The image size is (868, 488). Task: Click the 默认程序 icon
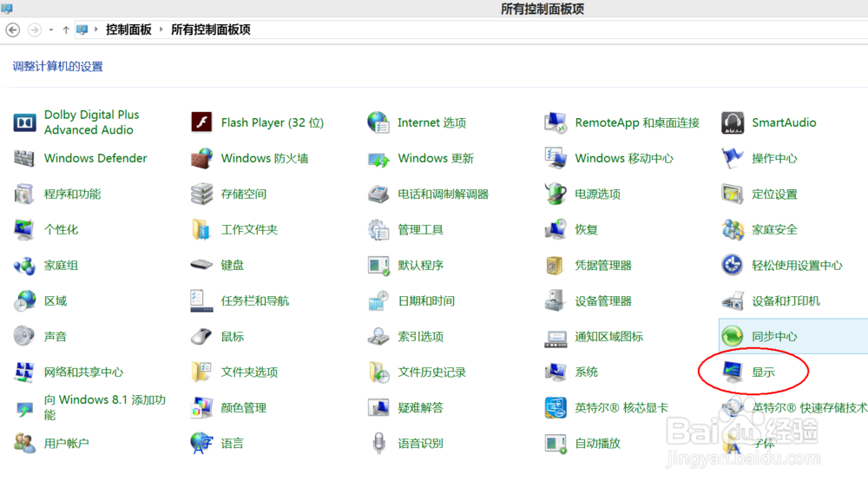[378, 266]
